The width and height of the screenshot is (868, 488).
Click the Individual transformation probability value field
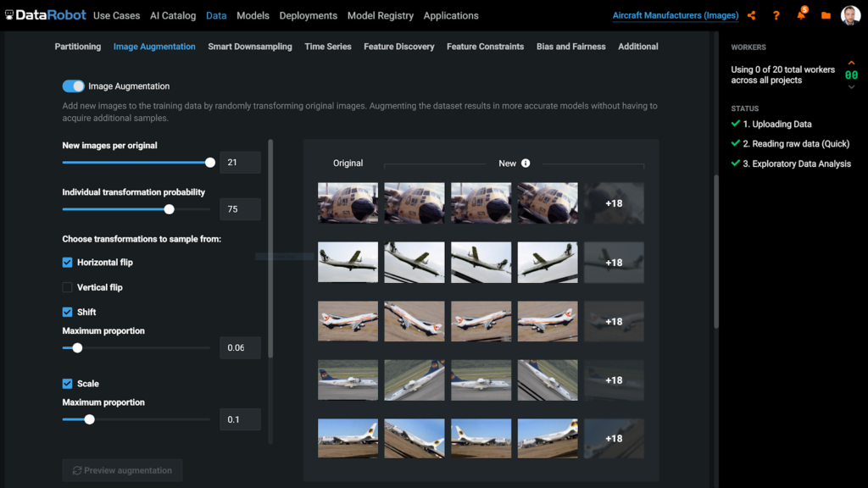pos(240,209)
